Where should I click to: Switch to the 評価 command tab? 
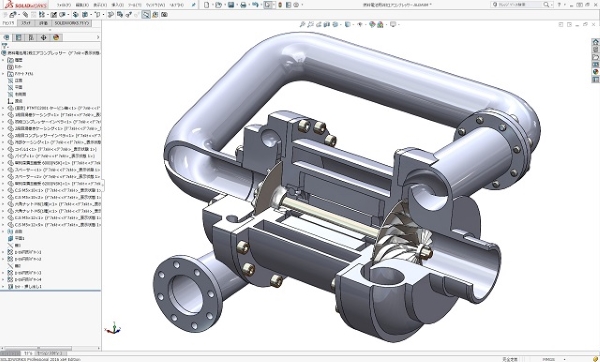click(43, 23)
